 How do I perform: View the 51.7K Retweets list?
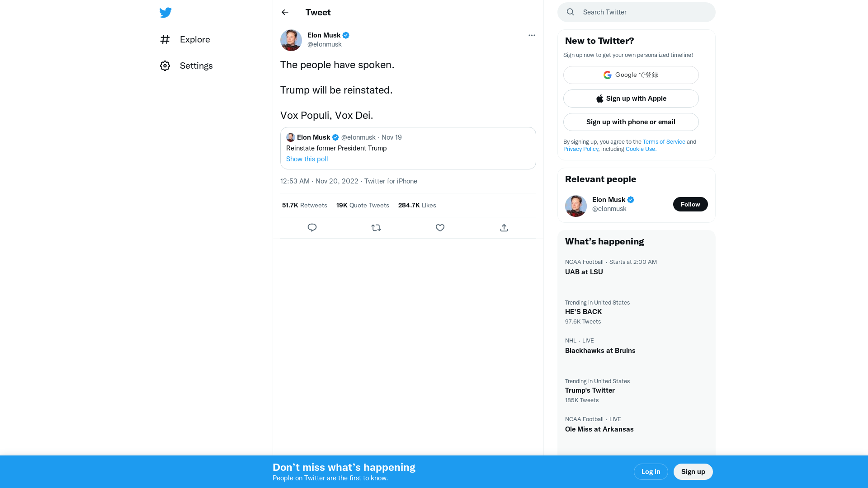click(x=304, y=205)
